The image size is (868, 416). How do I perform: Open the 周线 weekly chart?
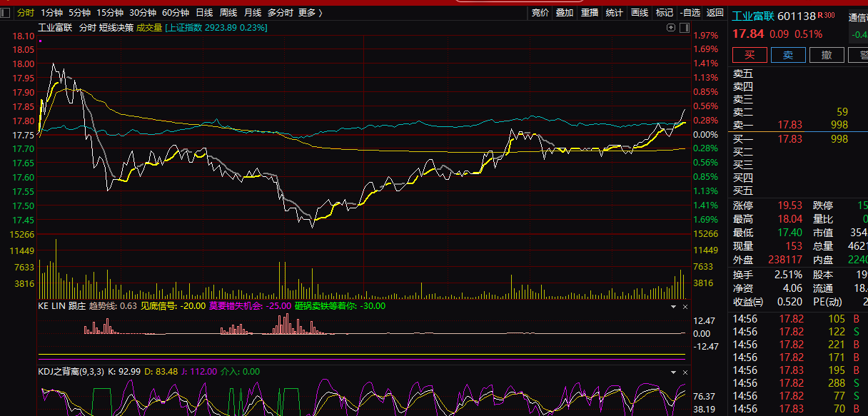click(228, 13)
